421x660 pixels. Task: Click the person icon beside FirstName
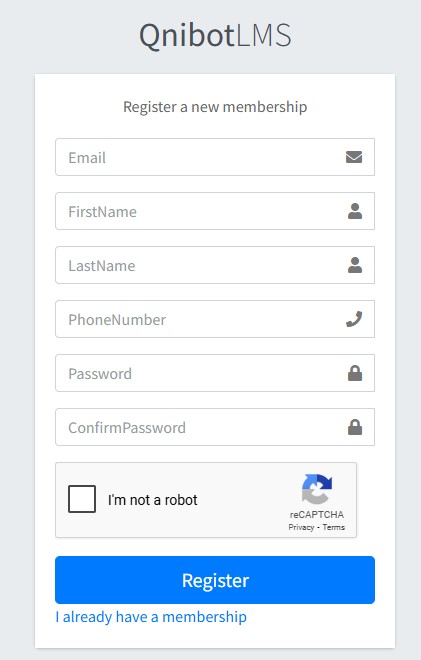(x=355, y=211)
